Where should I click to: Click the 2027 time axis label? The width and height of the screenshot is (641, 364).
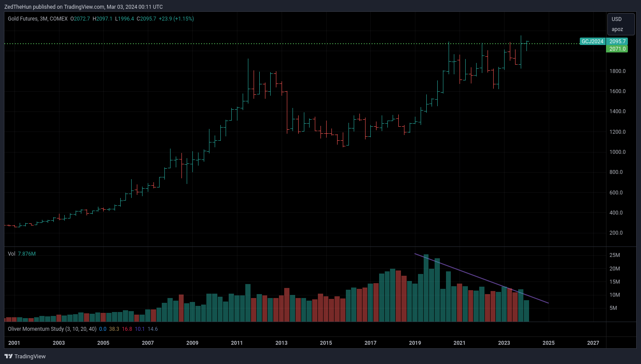(x=593, y=343)
